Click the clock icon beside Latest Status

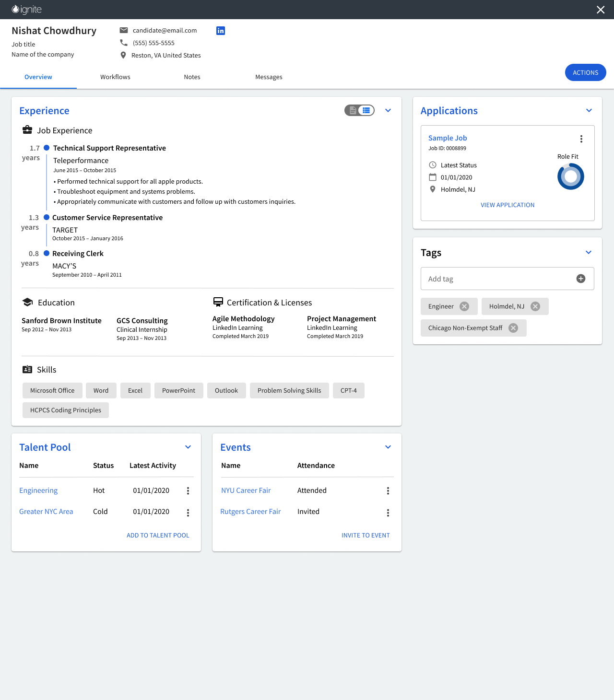(433, 165)
